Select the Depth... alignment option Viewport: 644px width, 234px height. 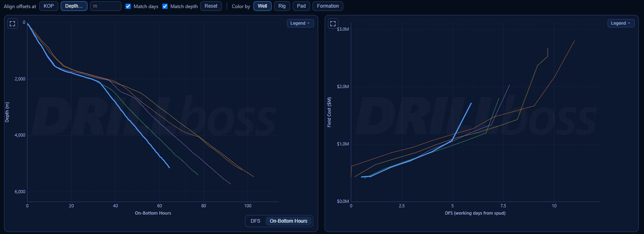pos(74,6)
